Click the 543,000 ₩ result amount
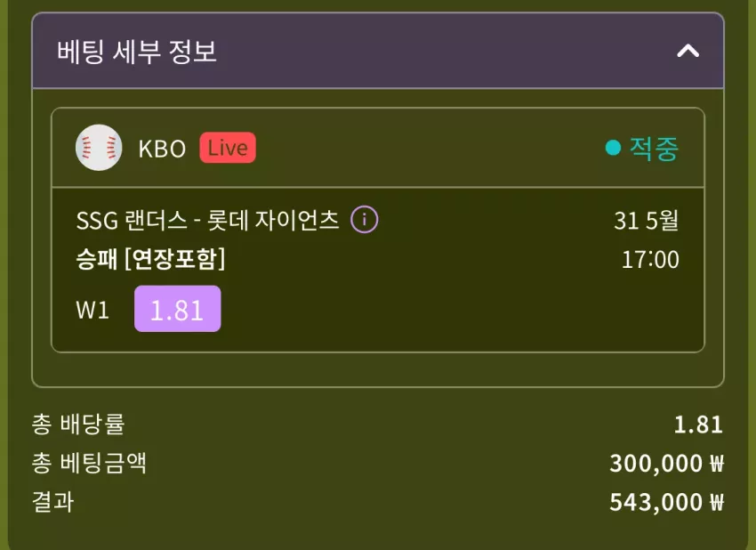Viewport: 756px width, 550px height. [667, 502]
